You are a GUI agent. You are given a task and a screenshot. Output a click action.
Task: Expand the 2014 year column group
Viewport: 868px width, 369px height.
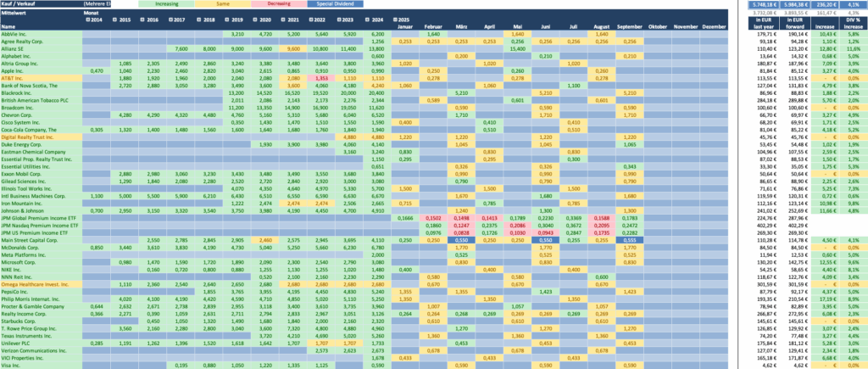[x=87, y=19]
